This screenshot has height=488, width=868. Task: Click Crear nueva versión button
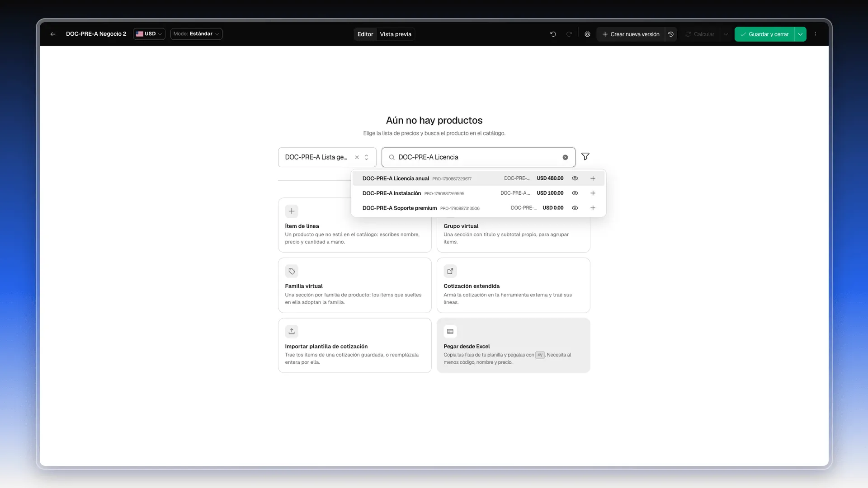tap(631, 34)
